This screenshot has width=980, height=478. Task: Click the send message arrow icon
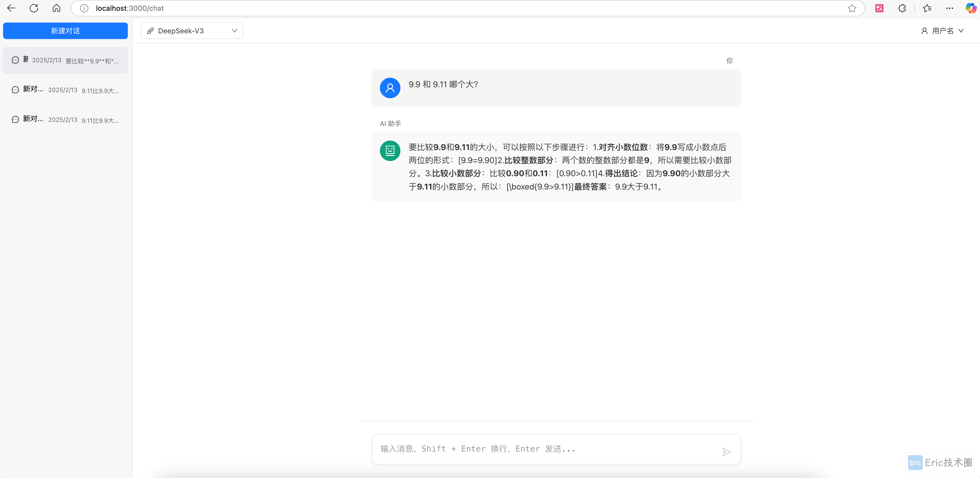pyautogui.click(x=726, y=451)
